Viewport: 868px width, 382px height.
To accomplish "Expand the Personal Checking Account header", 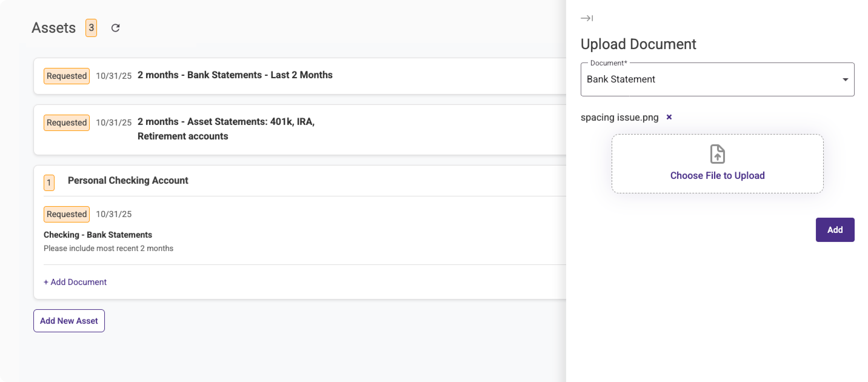I will pos(128,180).
